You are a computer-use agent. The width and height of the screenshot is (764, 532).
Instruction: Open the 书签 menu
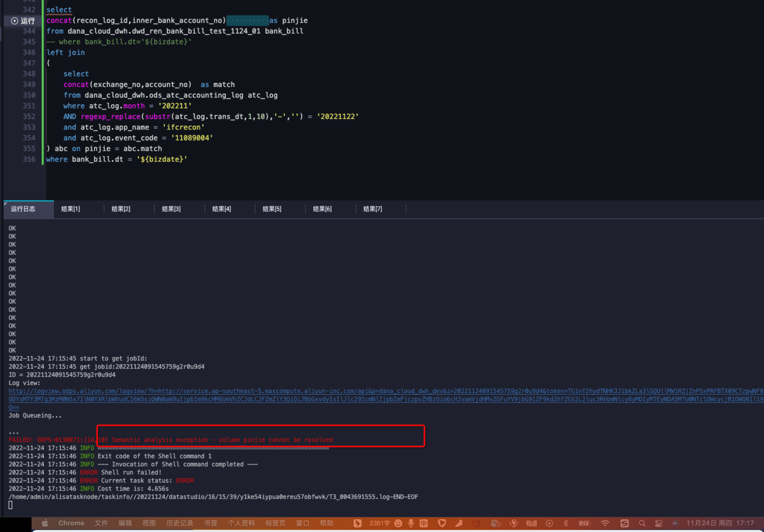[x=211, y=523]
